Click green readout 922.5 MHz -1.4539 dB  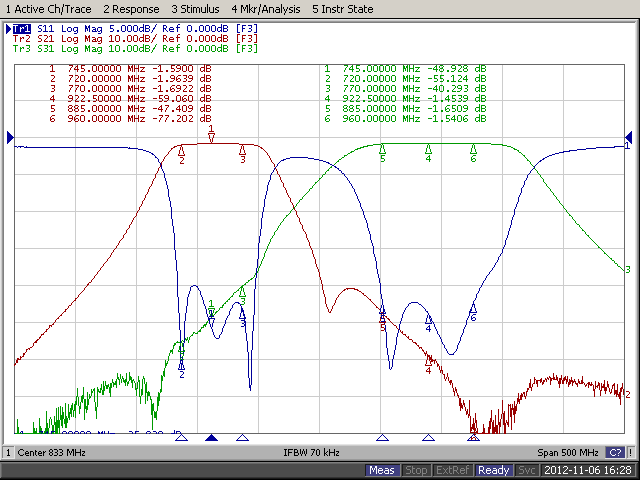coord(405,98)
